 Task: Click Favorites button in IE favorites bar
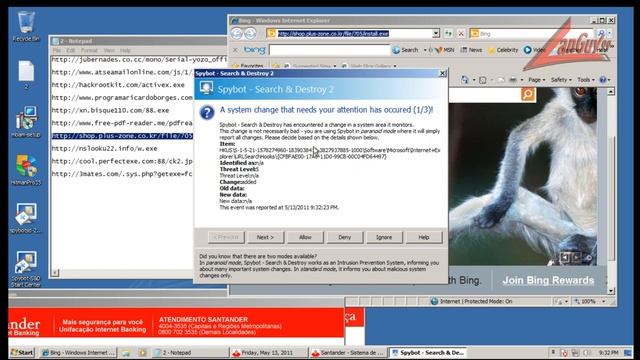click(248, 66)
